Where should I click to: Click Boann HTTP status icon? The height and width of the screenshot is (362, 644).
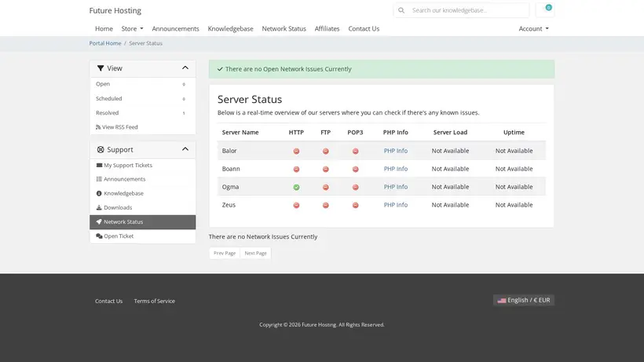click(x=296, y=169)
